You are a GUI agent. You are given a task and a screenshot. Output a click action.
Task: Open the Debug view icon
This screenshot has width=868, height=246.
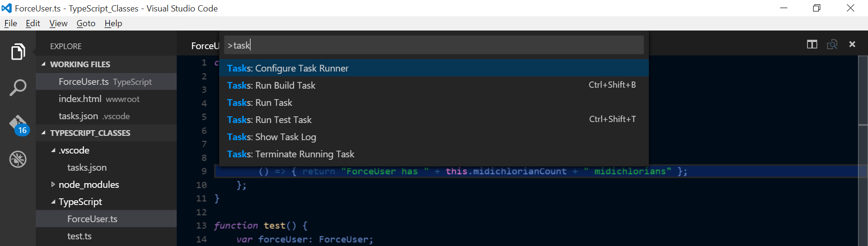[x=18, y=159]
